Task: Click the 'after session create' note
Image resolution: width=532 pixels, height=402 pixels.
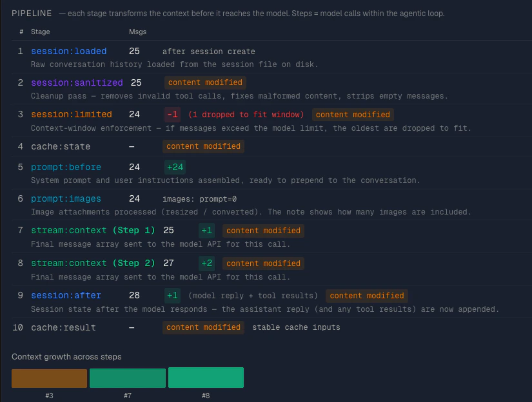Action: pyautogui.click(x=209, y=52)
